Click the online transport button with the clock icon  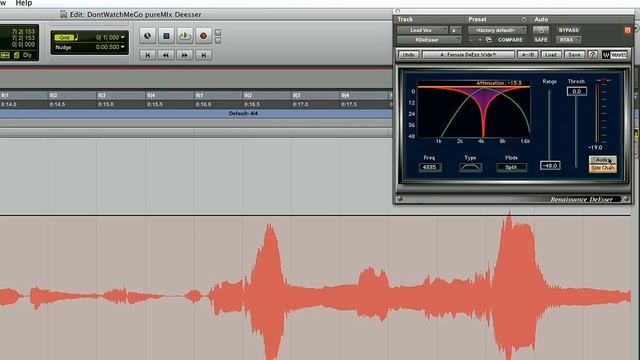(x=147, y=36)
